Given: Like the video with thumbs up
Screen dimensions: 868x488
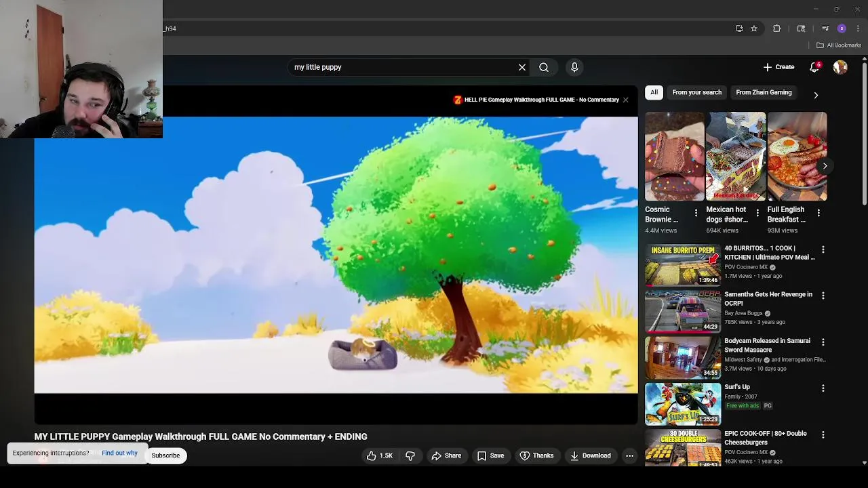Looking at the screenshot, I should (x=380, y=455).
